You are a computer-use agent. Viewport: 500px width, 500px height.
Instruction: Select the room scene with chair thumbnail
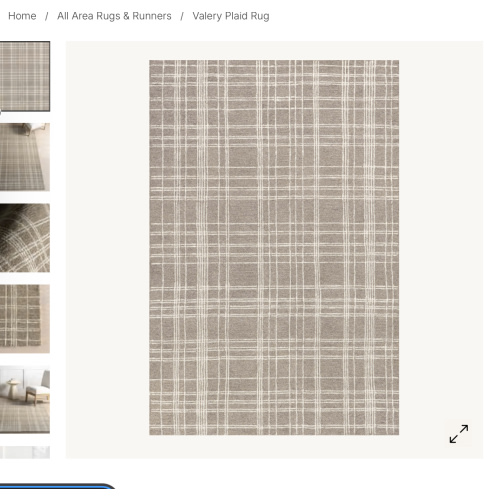(x=25, y=399)
